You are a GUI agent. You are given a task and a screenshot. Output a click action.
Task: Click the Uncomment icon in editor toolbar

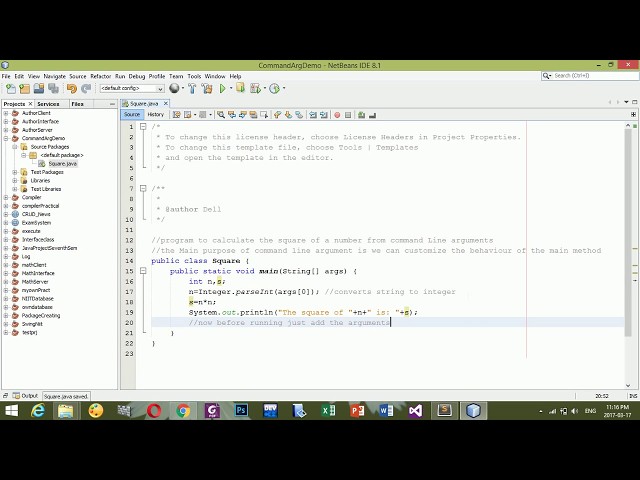pos(372,115)
